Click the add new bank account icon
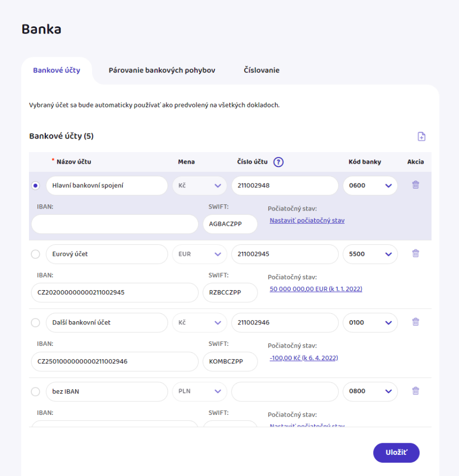 (x=421, y=136)
